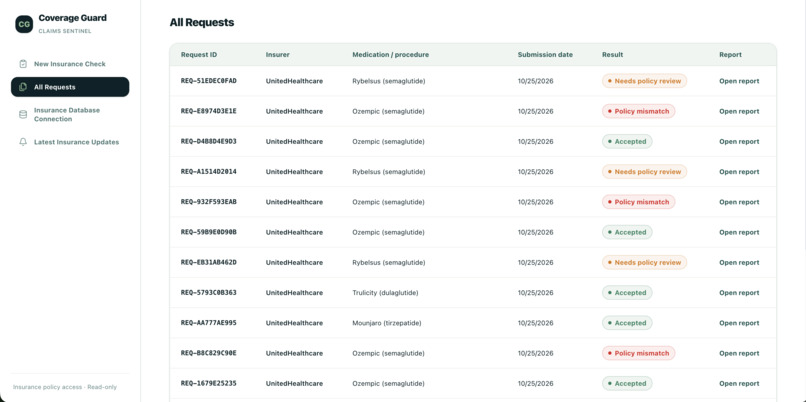
Task: Select request ID REQ-D4B8D4E9D3
Action: coord(209,141)
